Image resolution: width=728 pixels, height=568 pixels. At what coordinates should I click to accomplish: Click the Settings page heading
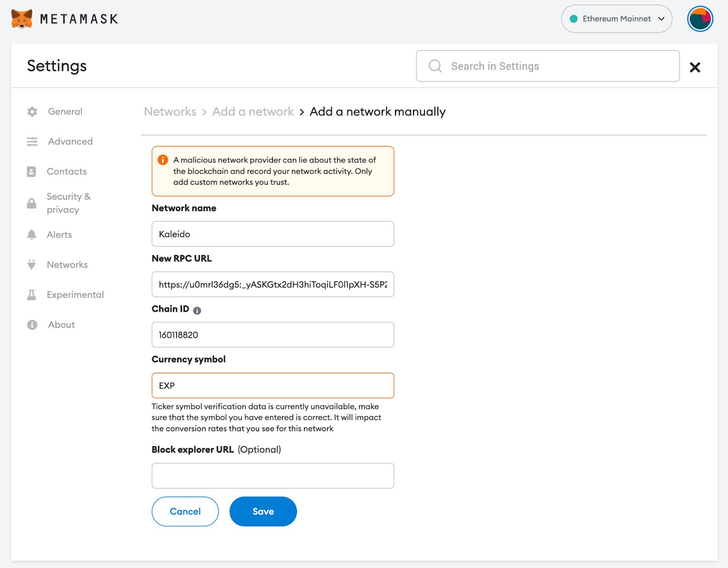57,66
